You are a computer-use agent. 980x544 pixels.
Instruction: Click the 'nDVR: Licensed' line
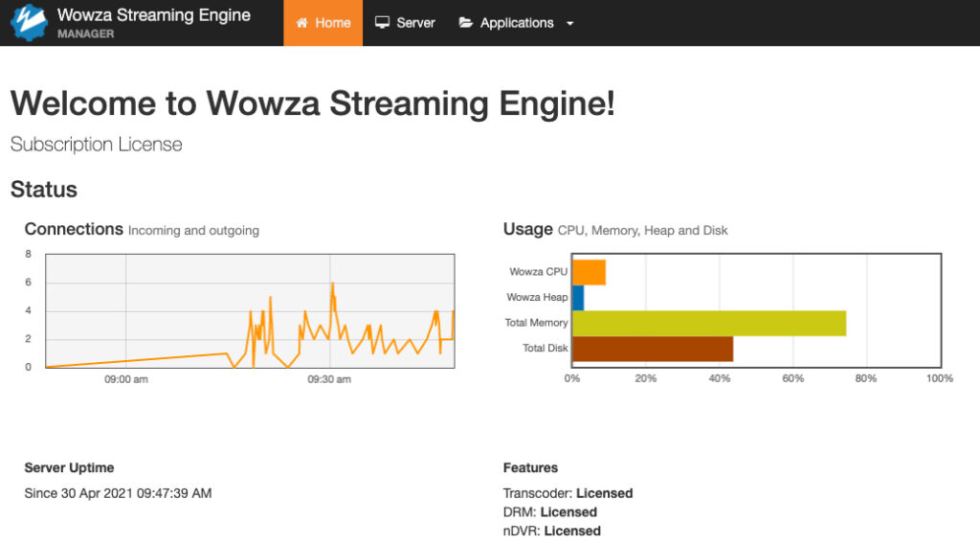tap(552, 531)
